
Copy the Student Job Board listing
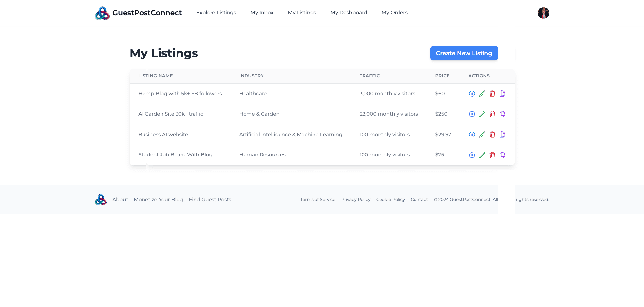pyautogui.click(x=502, y=155)
